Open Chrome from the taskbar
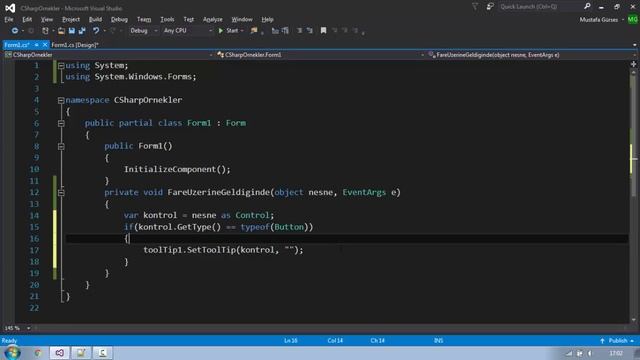Viewport: 640px width, 360px height. click(x=38, y=353)
